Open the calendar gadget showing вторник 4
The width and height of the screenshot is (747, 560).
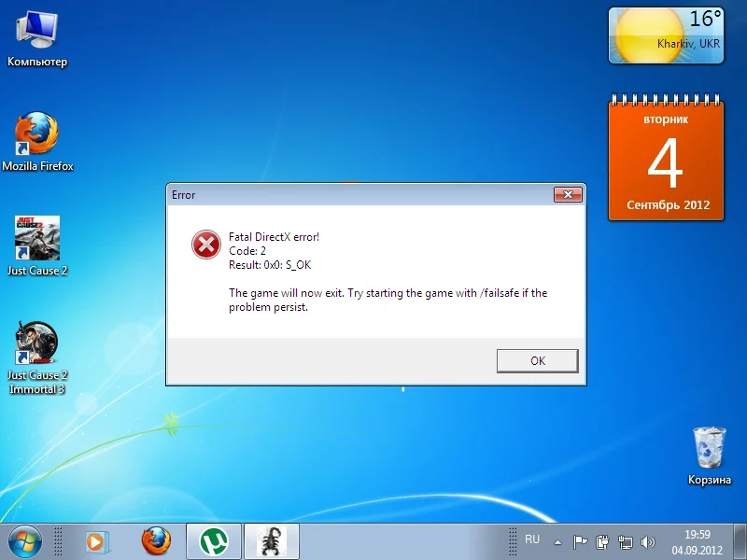(666, 158)
